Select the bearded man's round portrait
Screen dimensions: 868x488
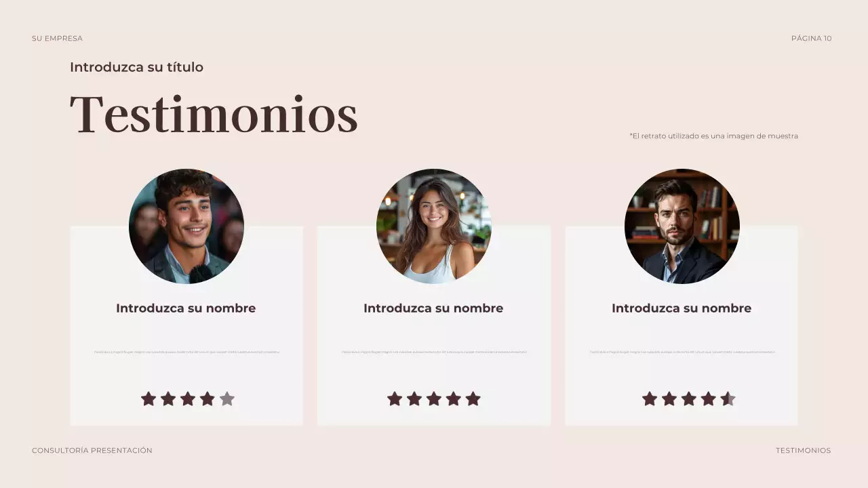(682, 226)
